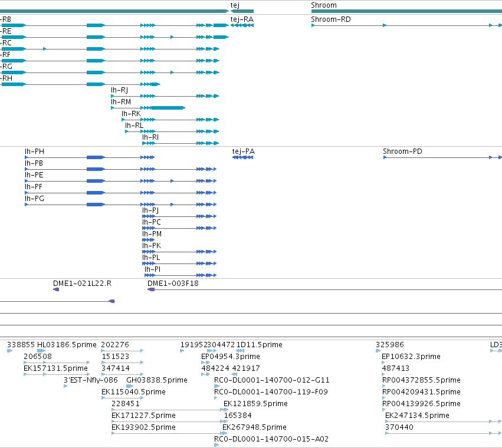Click the DME1-021L22.R purple glyph
Image resolution: width=502 pixels, height=448 pixels.
[x=56, y=289]
